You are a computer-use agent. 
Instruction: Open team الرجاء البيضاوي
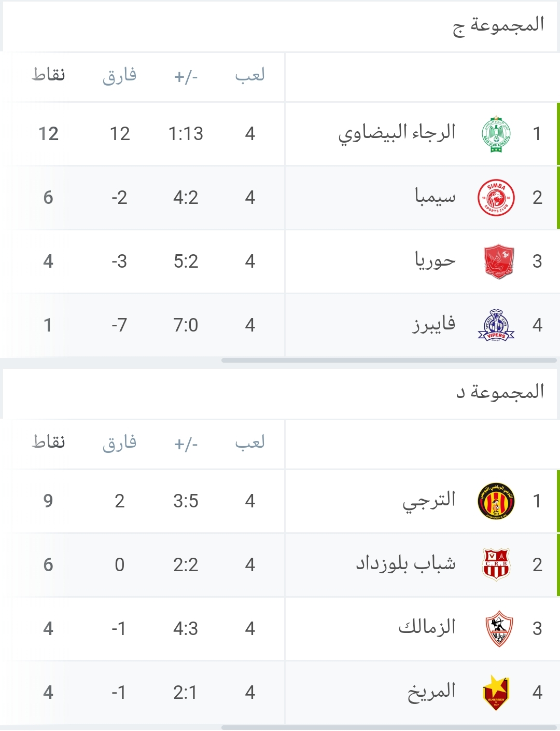(x=397, y=133)
